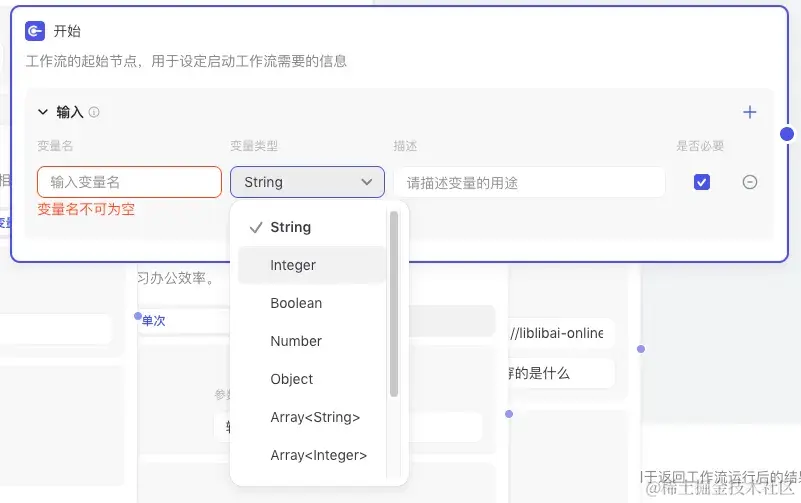The height and width of the screenshot is (503, 801).
Task: Uncheck the 是否必要 required checkbox
Action: pos(702,182)
